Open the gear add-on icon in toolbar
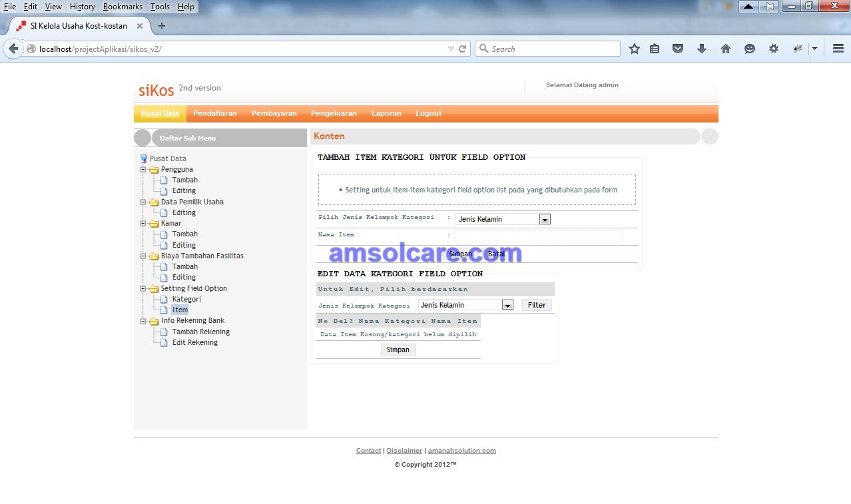The width and height of the screenshot is (851, 504). tap(773, 49)
